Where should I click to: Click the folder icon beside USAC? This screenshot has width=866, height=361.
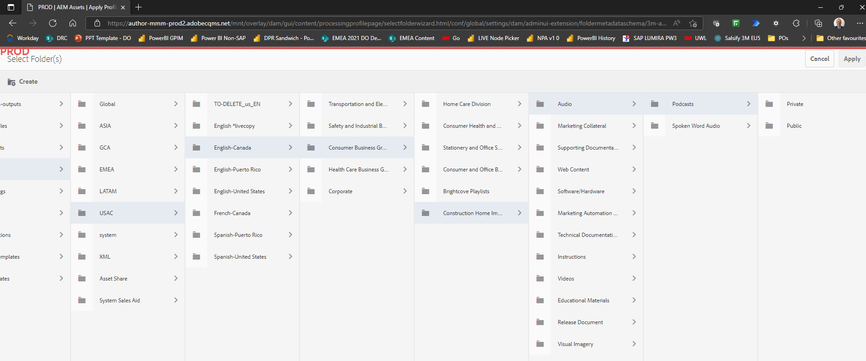[82, 213]
